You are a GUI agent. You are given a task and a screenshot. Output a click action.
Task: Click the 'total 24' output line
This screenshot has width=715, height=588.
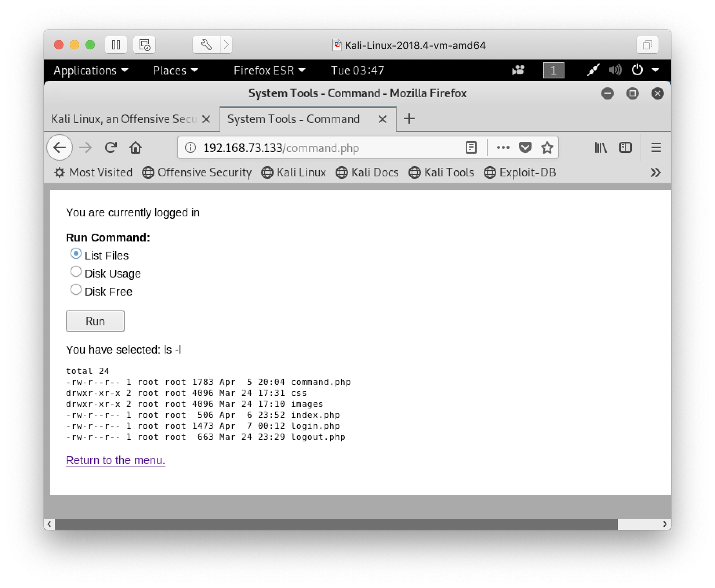pos(88,371)
